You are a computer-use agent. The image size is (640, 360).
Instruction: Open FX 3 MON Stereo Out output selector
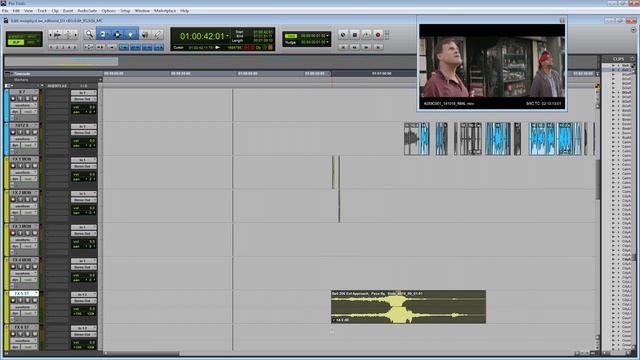[x=84, y=233]
